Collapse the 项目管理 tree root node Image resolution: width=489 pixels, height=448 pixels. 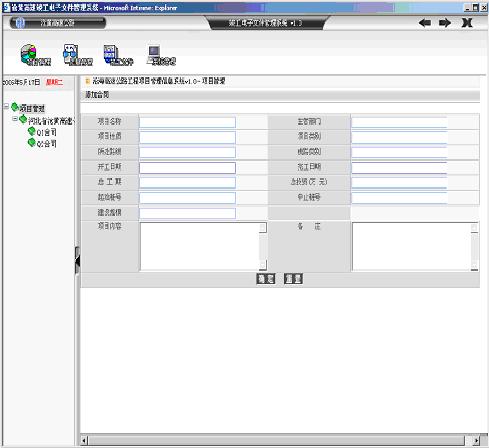click(x=6, y=106)
